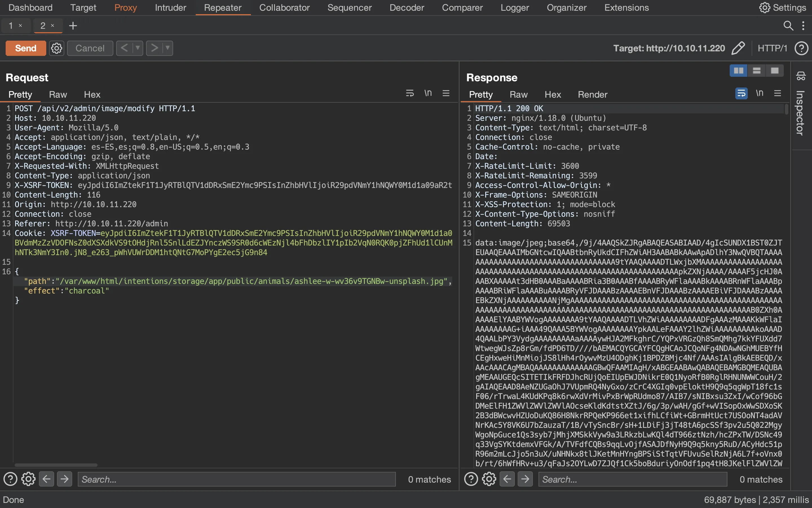Click the Request horizontal scrollbar

point(56,465)
